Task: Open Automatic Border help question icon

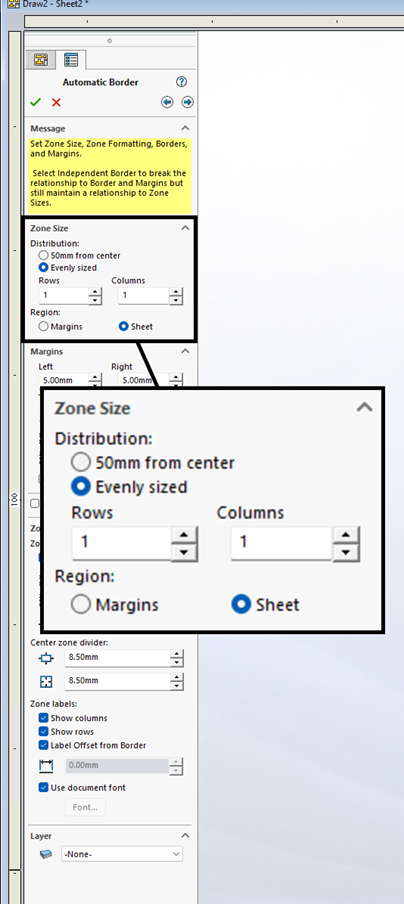Action: (x=182, y=82)
